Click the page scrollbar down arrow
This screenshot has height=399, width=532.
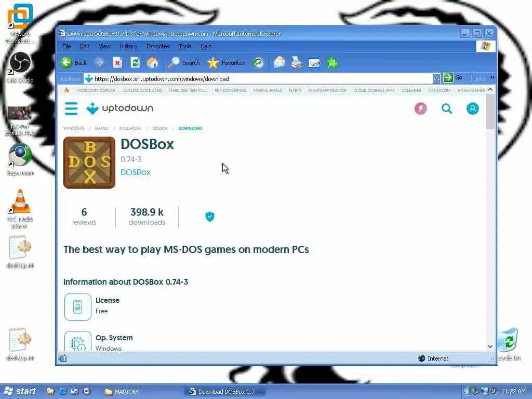pos(490,347)
